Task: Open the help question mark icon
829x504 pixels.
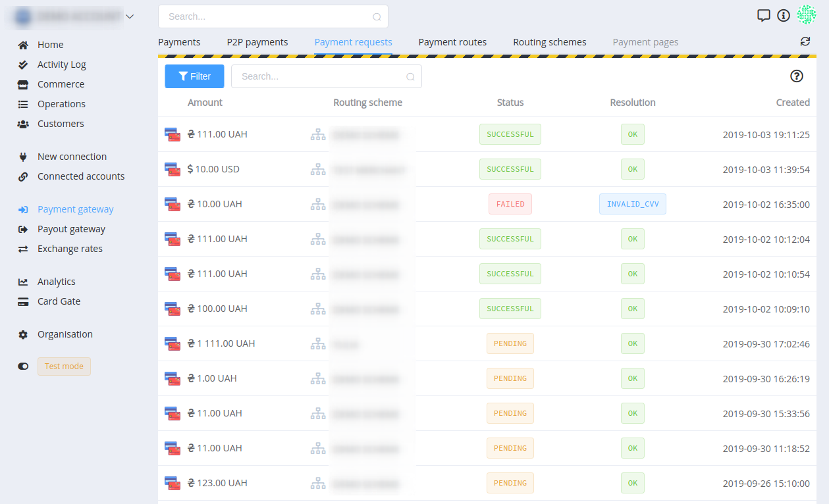Action: click(x=797, y=76)
